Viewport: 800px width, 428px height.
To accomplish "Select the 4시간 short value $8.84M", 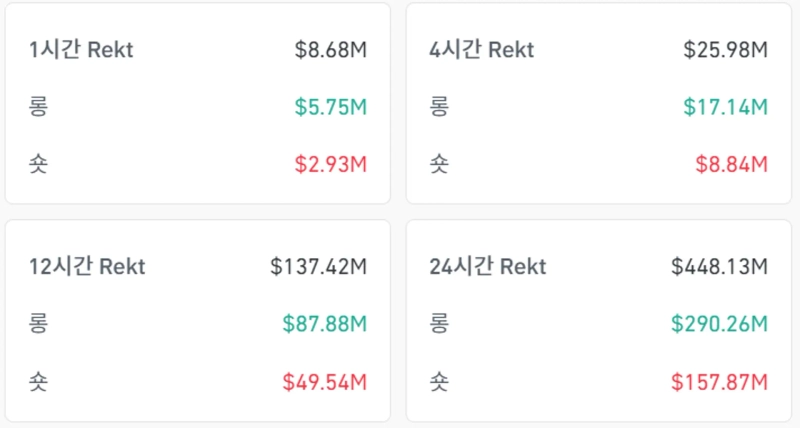I will tap(730, 164).
